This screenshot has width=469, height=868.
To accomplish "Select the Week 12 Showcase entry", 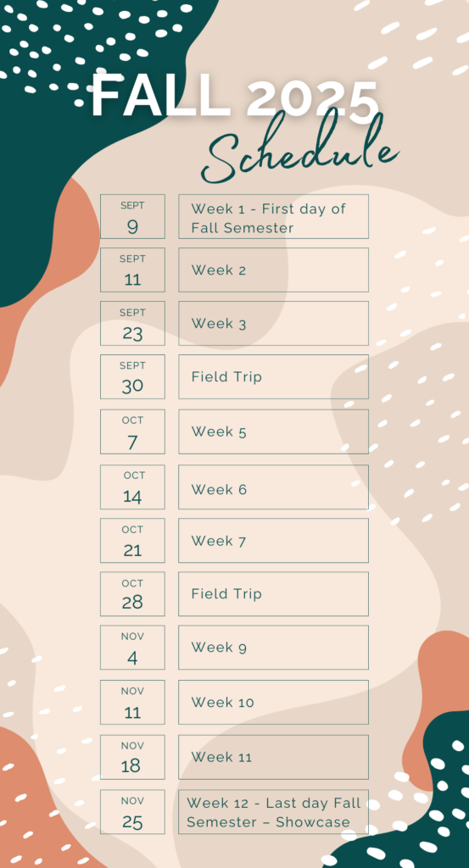I will point(274,811).
